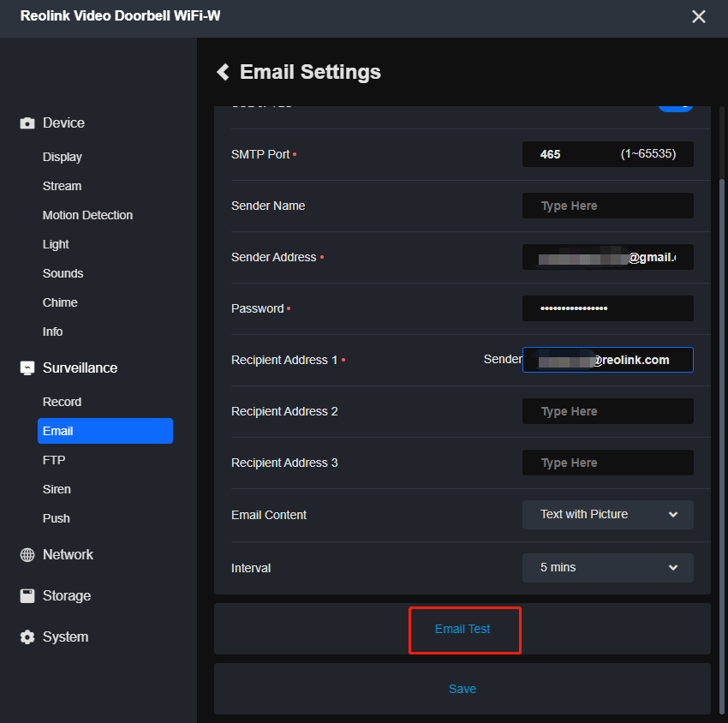
Task: Open the Device section camera icon
Action: (27, 123)
